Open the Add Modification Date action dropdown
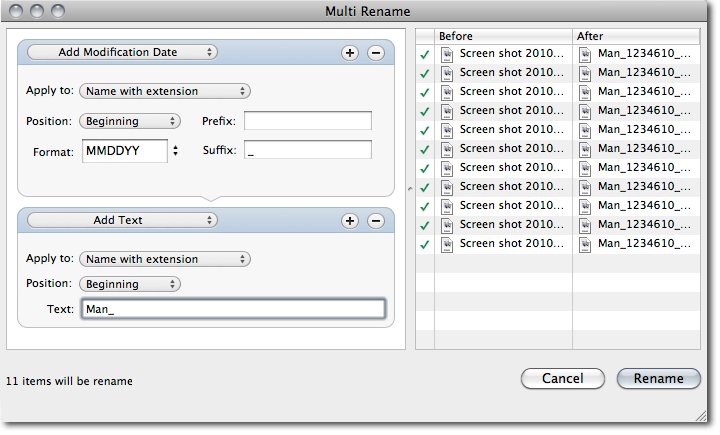Image resolution: width=720 pixels, height=435 pixels. coord(122,52)
